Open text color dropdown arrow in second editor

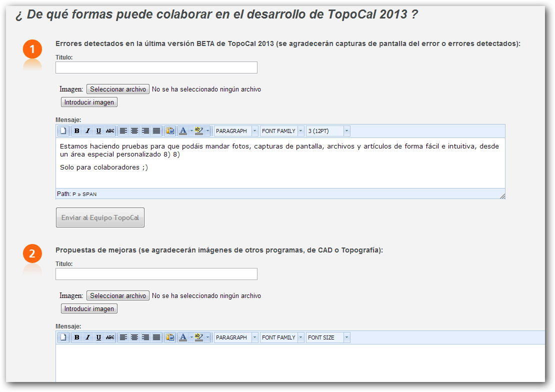191,337
